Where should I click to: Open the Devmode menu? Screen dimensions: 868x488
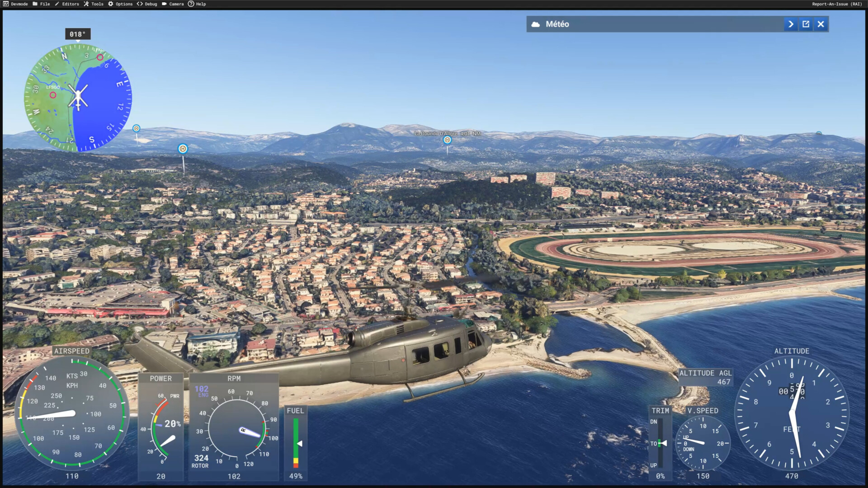[x=15, y=4]
